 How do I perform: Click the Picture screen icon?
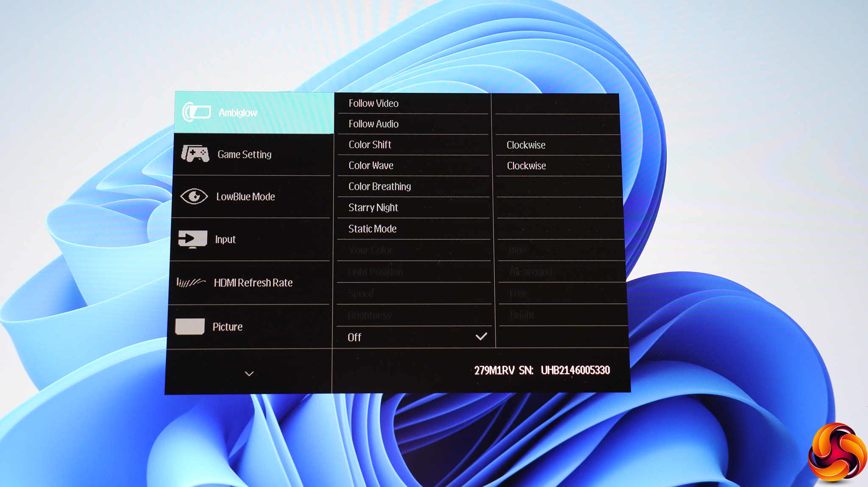(x=190, y=327)
